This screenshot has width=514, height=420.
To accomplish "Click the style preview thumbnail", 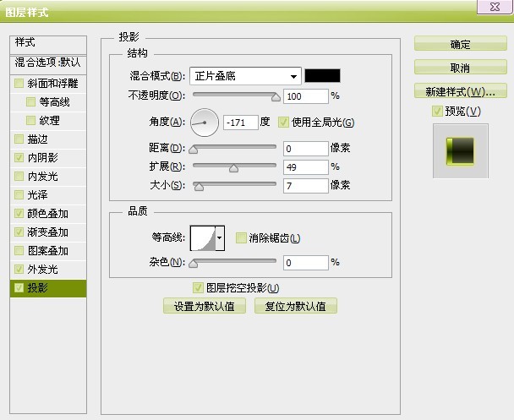I will click(x=460, y=151).
